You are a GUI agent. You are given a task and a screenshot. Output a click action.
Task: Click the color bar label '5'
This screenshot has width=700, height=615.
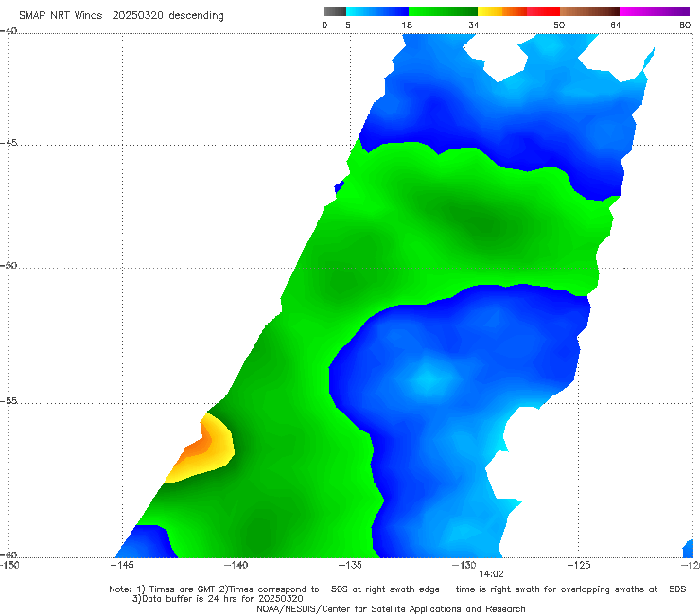348,25
